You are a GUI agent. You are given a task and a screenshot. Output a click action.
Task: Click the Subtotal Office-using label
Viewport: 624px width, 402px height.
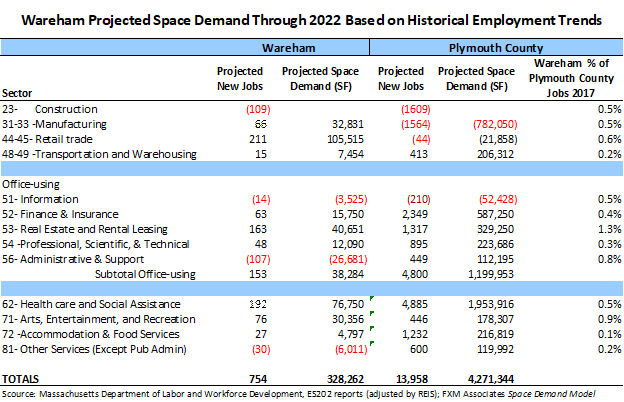145,274
